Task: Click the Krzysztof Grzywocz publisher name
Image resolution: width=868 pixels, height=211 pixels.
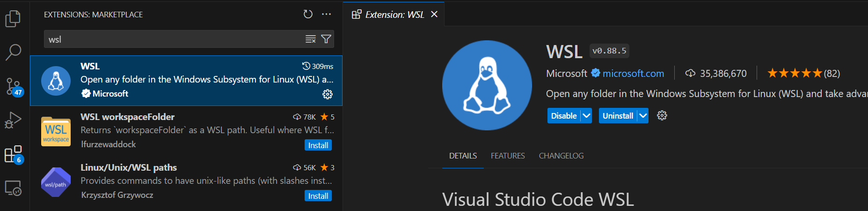Action: (x=117, y=195)
